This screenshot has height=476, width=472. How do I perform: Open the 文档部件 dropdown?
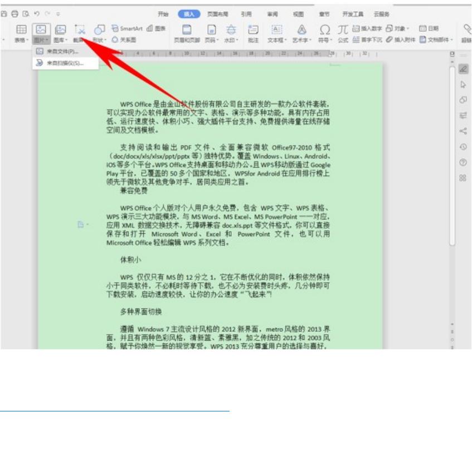coord(436,40)
